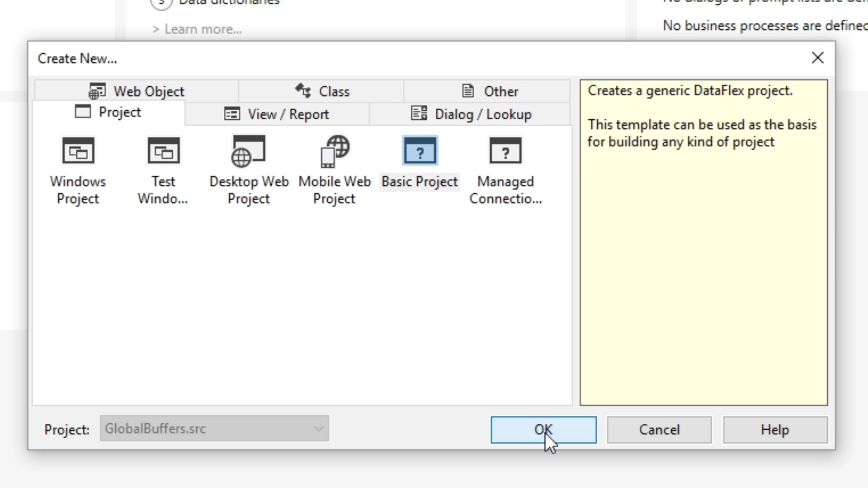
Task: Open Help for Create New dialog
Action: tap(775, 430)
